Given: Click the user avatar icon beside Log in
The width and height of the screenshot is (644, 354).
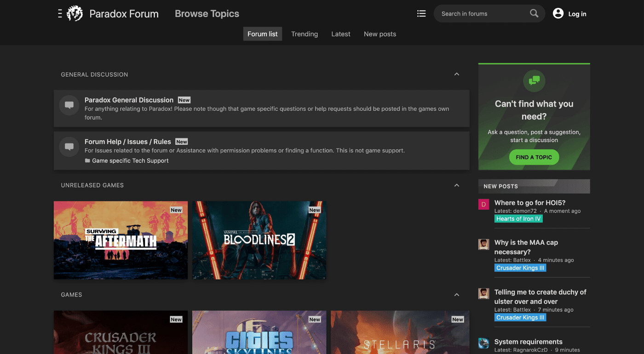Looking at the screenshot, I should [x=558, y=14].
